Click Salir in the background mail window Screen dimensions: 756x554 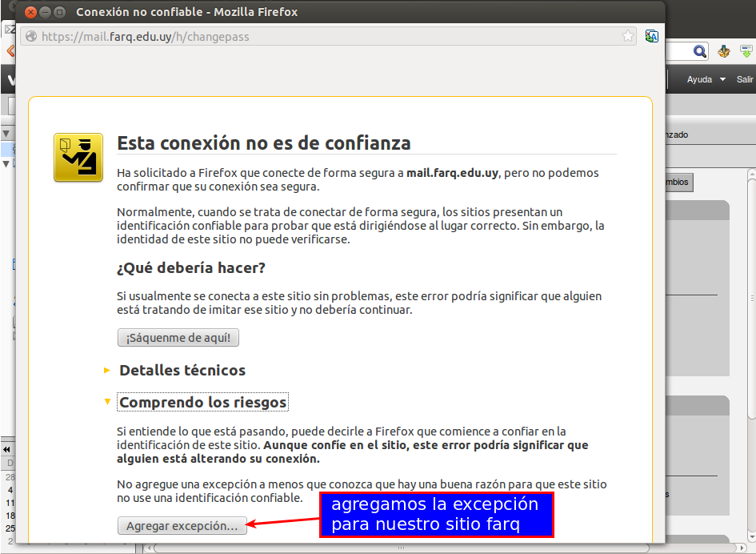click(745, 79)
